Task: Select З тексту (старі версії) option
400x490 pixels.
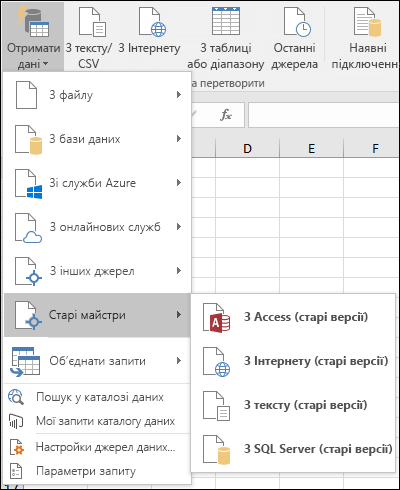Action: [293, 405]
